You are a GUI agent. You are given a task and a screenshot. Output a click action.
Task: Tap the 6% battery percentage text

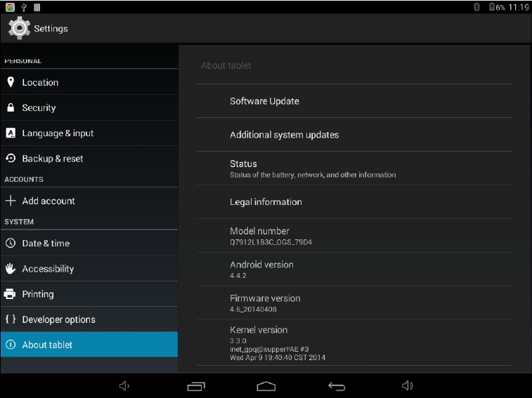click(500, 8)
